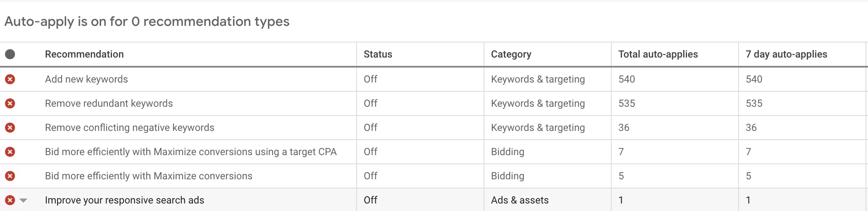Click Off status for Add new keywords

pyautogui.click(x=370, y=79)
